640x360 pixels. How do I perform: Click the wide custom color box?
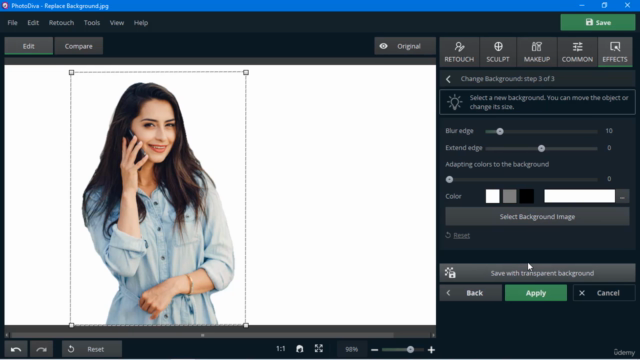579,196
